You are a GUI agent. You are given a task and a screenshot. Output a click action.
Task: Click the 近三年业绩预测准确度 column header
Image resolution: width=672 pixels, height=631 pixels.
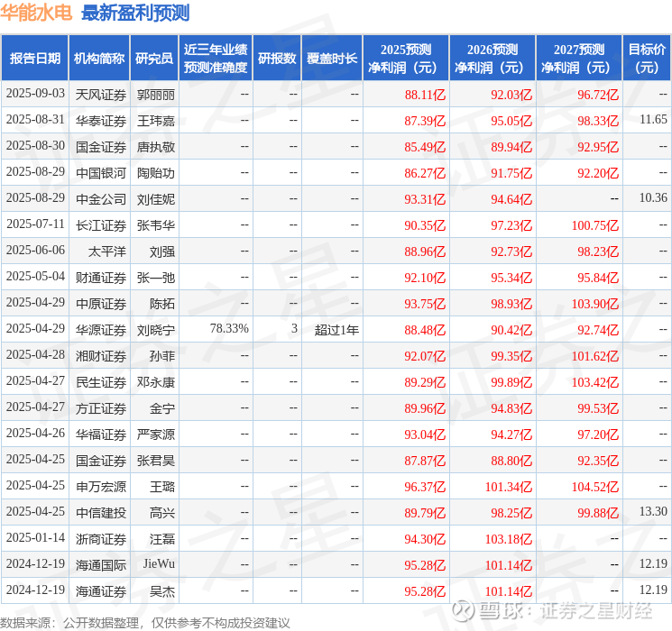point(216,59)
